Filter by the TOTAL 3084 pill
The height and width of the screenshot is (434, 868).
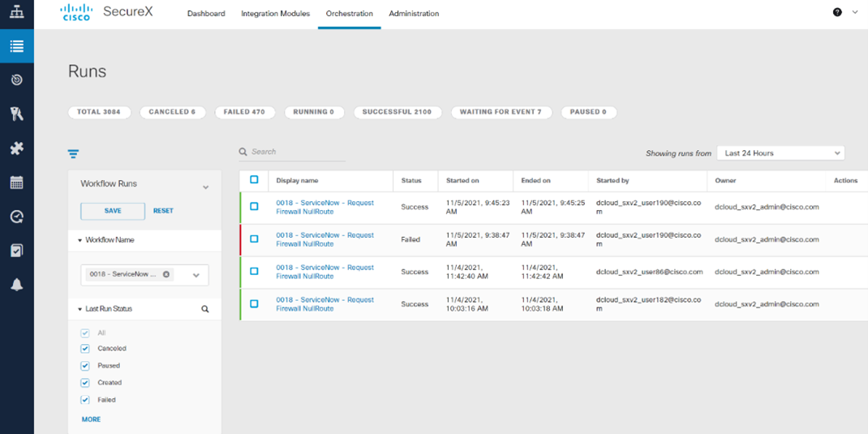click(100, 112)
